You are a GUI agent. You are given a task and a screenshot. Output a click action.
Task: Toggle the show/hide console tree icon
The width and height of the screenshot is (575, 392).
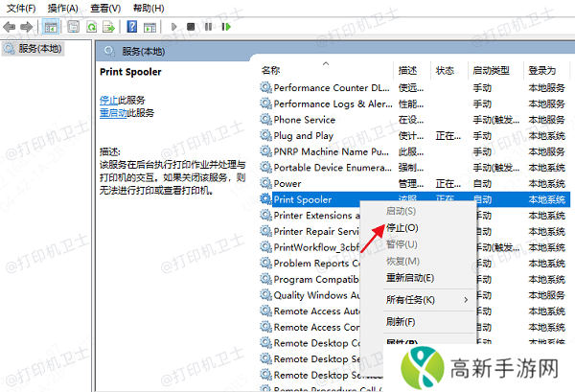tap(50, 27)
